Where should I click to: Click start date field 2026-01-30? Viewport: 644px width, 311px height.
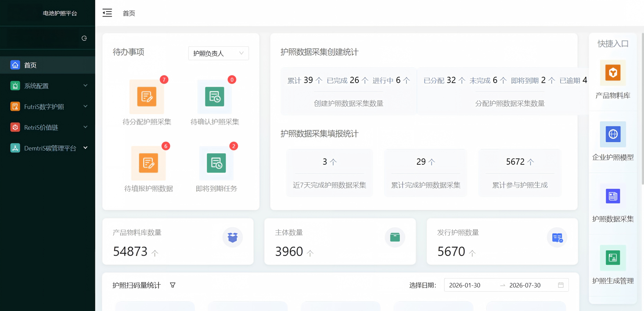click(465, 285)
